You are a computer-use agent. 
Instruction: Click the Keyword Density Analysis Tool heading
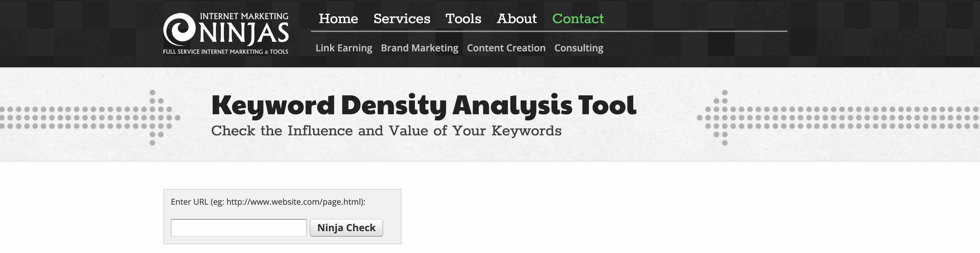(424, 105)
